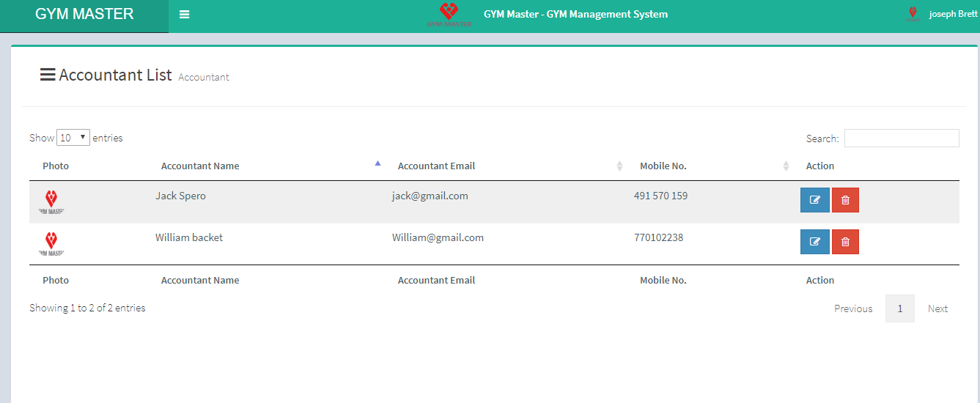Delete William backet's accountant record
This screenshot has width=980, height=403.
coord(845,242)
